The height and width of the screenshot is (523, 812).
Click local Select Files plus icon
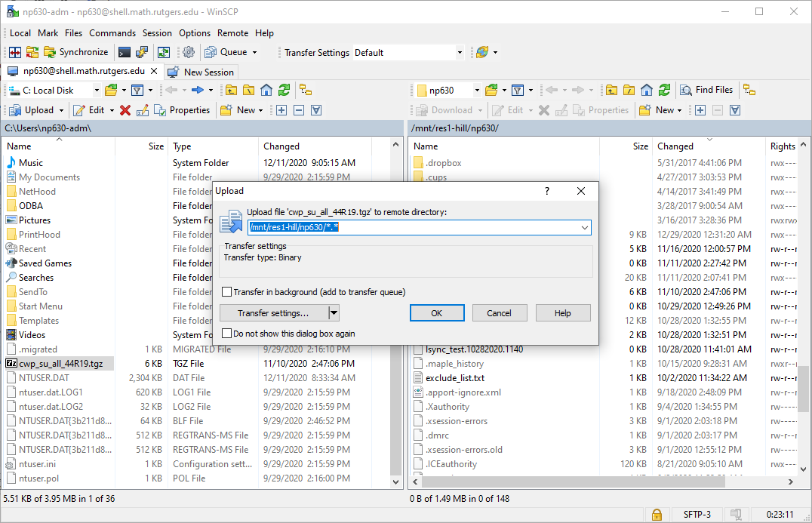click(281, 110)
